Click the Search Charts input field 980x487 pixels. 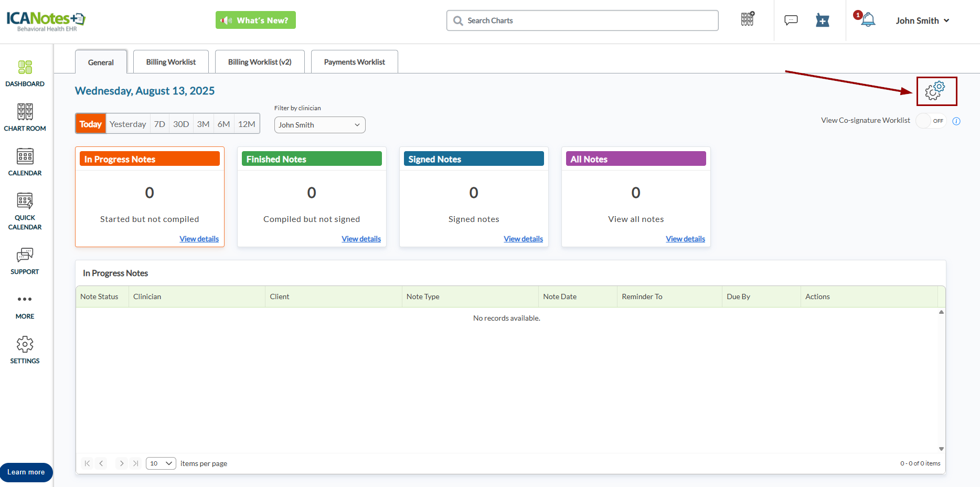click(x=582, y=20)
